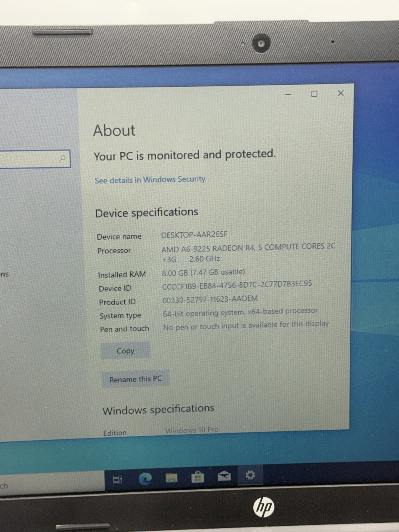This screenshot has height=532, width=399.
Task: Select the AMD A6-9225 processor text
Action: click(x=248, y=253)
